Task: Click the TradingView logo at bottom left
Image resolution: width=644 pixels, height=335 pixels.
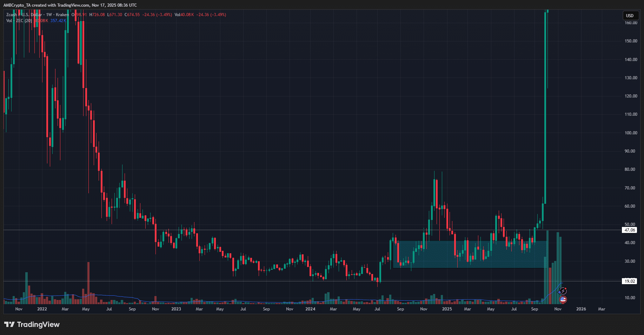Action: coord(32,324)
